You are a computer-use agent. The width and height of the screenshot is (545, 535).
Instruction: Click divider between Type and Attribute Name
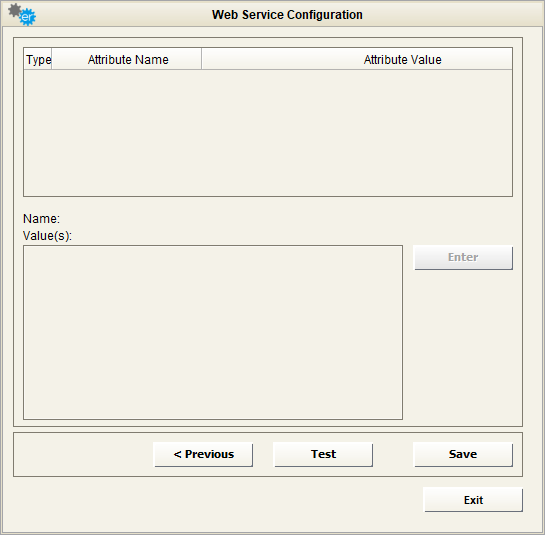(x=52, y=59)
